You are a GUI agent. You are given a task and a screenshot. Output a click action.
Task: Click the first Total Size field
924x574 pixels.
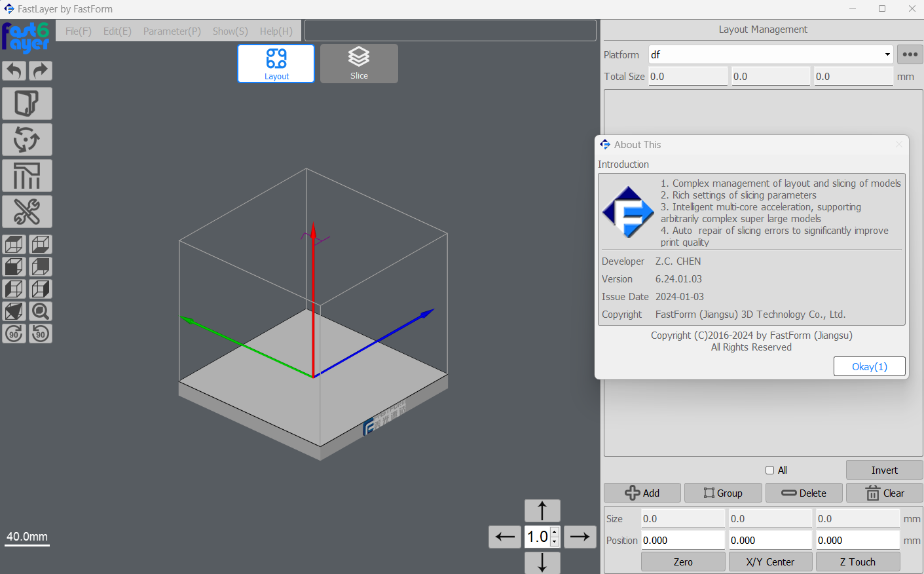688,76
